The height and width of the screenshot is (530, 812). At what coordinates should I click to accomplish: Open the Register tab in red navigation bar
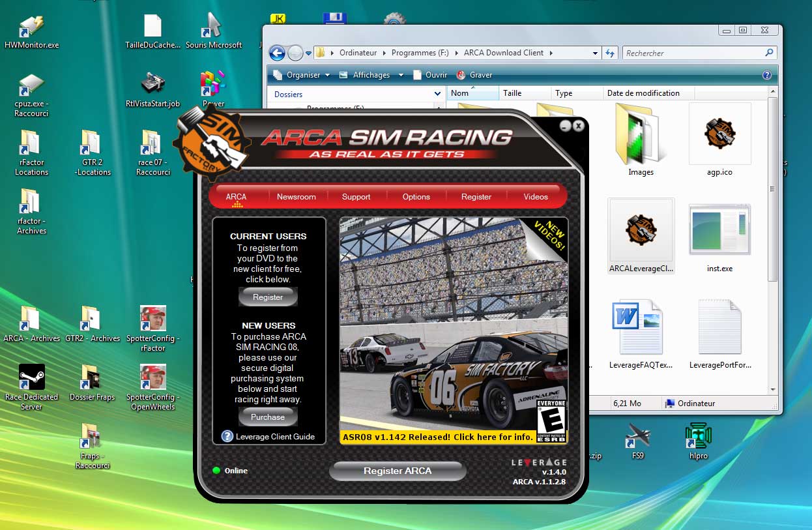(476, 197)
